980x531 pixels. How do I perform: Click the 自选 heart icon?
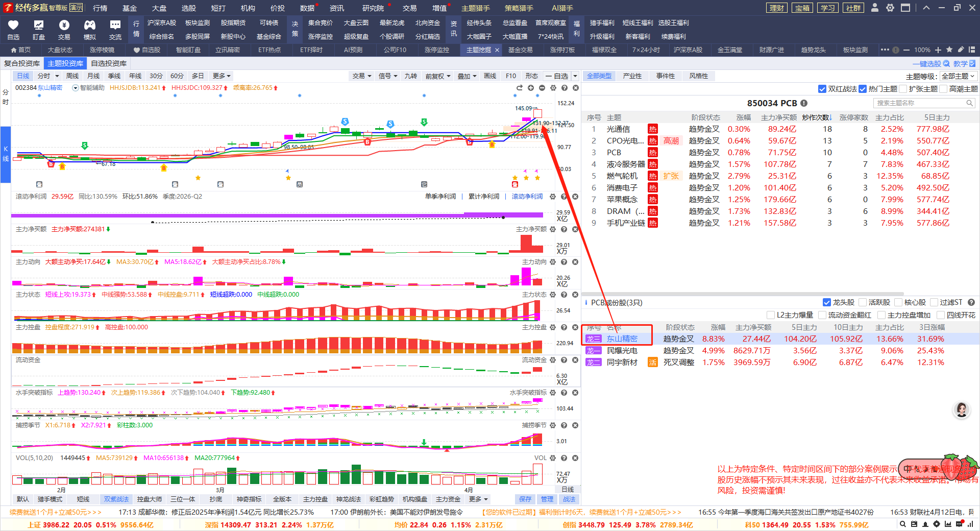click(13, 26)
